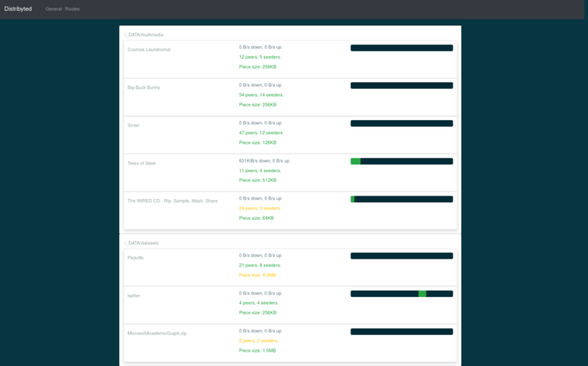
Task: Open the Routes navigation item
Action: coord(72,9)
